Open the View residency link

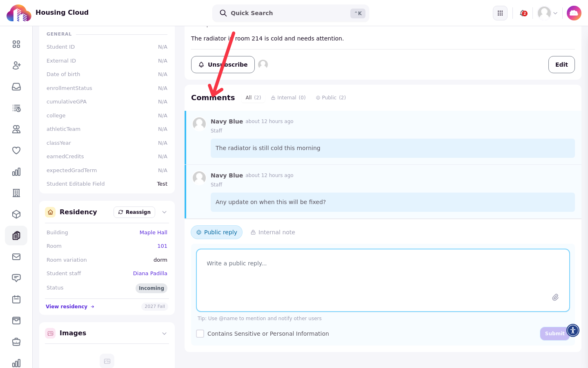point(70,307)
